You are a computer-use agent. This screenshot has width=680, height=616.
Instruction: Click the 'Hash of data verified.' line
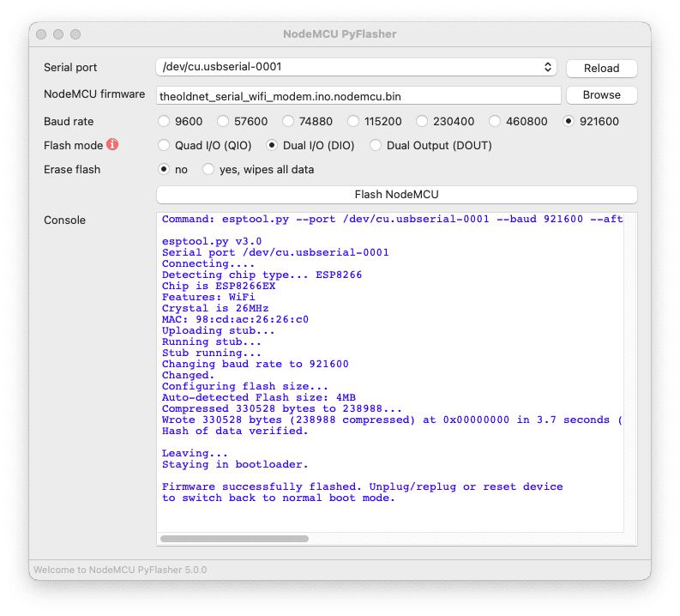[235, 431]
